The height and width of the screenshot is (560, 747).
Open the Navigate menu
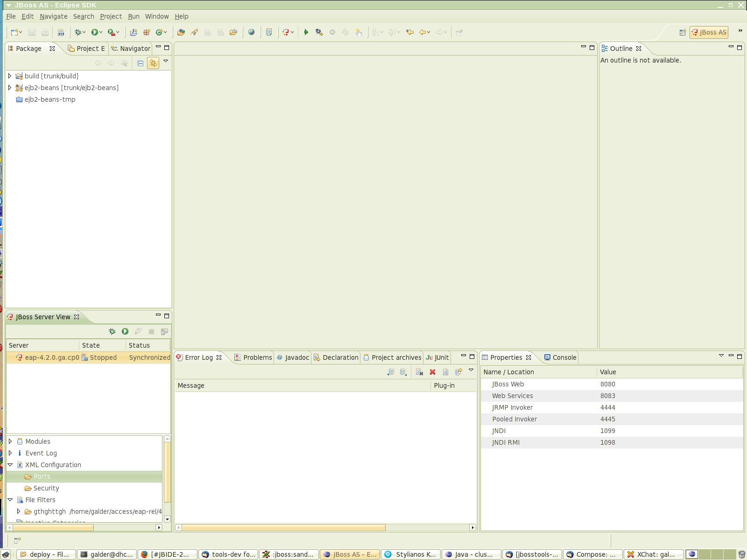(x=53, y=16)
